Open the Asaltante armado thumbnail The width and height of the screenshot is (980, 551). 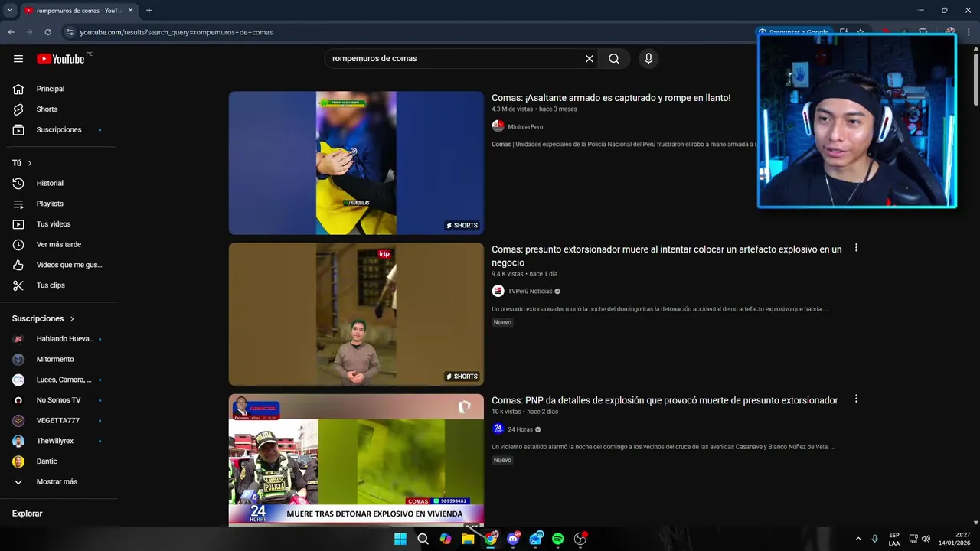[x=356, y=163]
